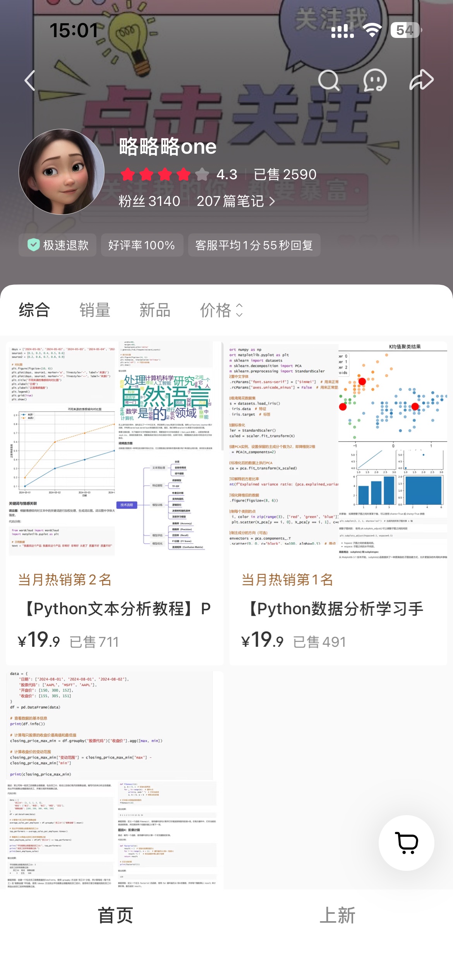Toggle price sort order via 价格
The height and width of the screenshot is (980, 453).
click(221, 310)
